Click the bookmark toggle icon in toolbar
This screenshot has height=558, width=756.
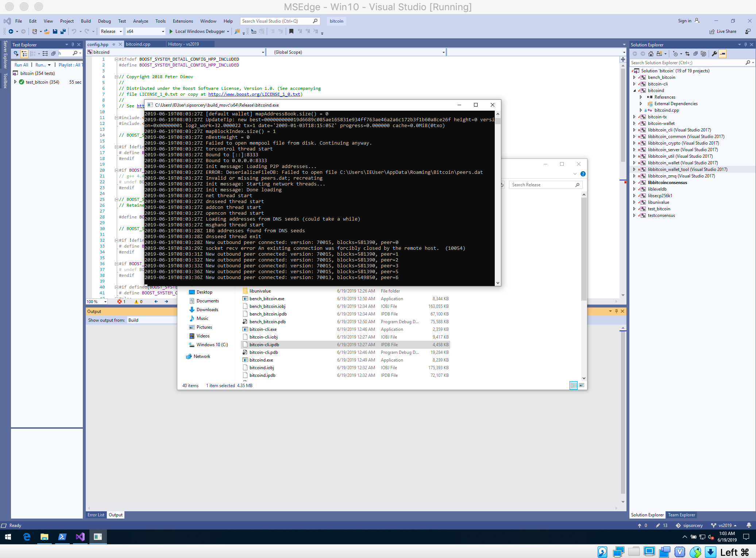click(x=291, y=31)
